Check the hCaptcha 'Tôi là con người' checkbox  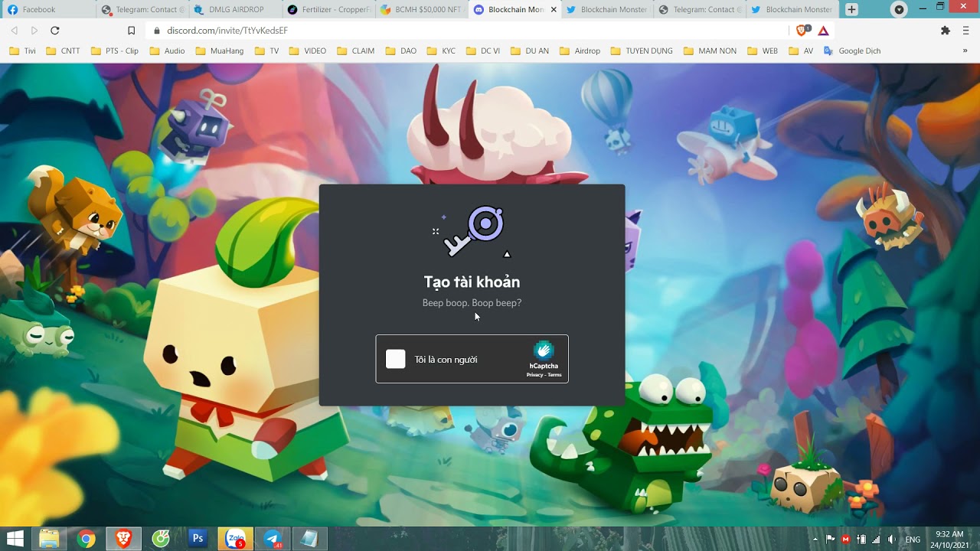[x=395, y=359]
